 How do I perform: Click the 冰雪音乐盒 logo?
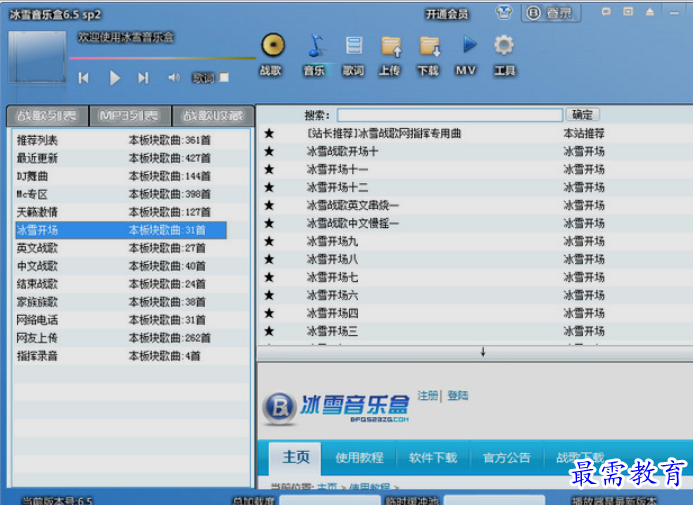click(x=336, y=408)
